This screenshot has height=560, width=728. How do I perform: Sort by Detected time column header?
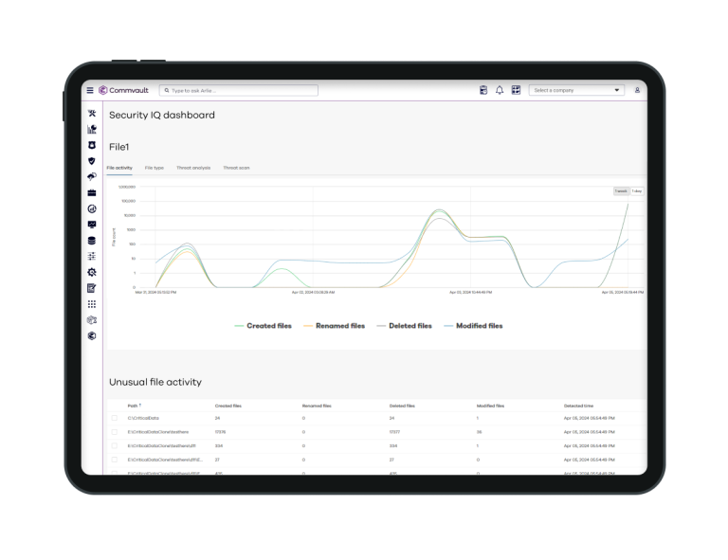[x=578, y=406]
